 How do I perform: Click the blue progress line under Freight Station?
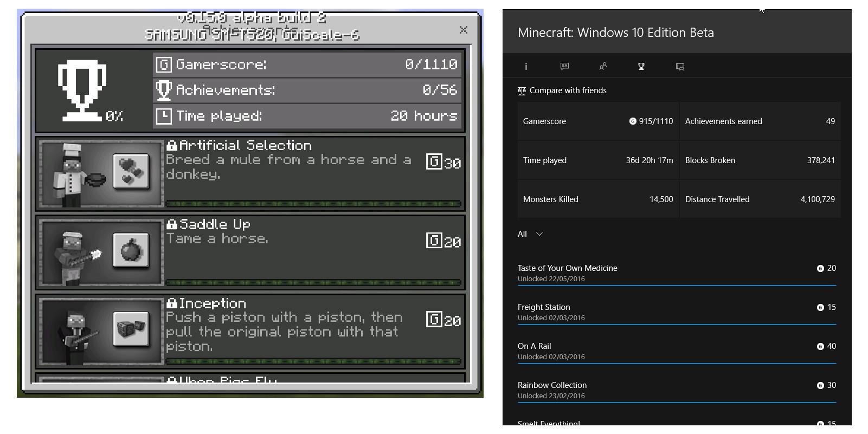677,324
